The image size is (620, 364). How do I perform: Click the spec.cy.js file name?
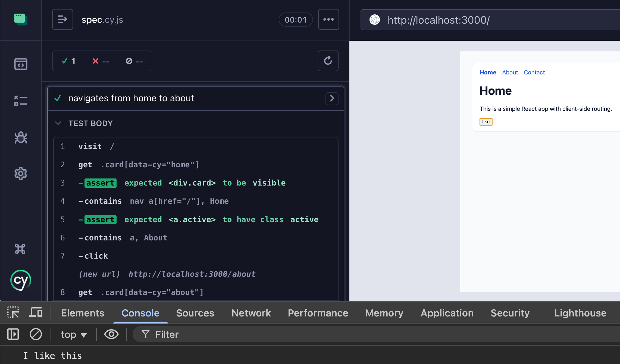click(102, 20)
